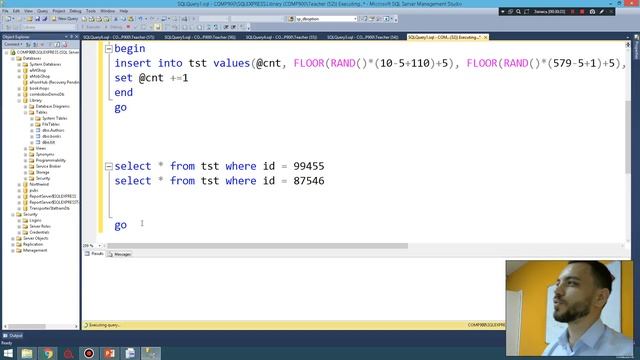
Task: Select the Programmability folder
Action: click(x=51, y=160)
